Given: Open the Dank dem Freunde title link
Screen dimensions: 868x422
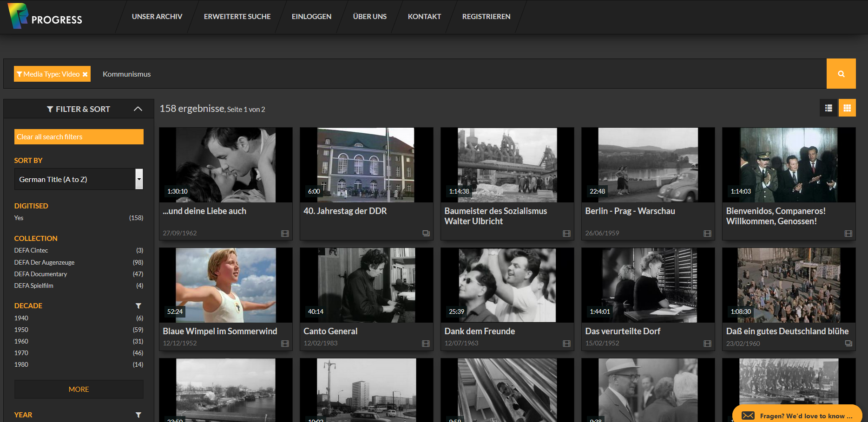Looking at the screenshot, I should coord(480,331).
